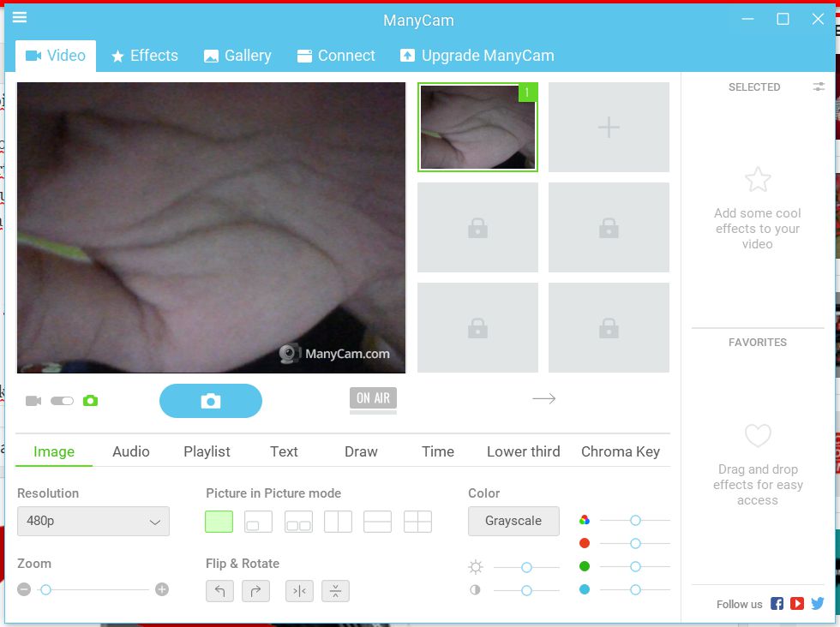
Task: Open the Text settings tab
Action: (x=284, y=451)
